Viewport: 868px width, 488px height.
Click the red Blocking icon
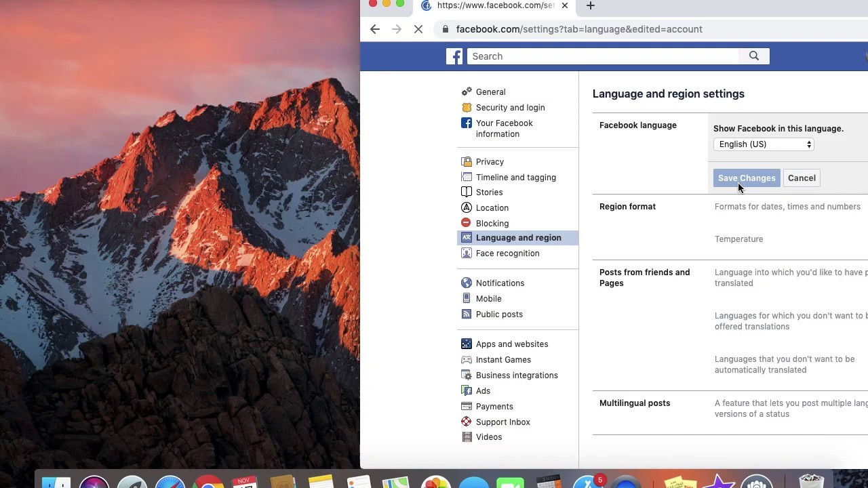pos(466,222)
